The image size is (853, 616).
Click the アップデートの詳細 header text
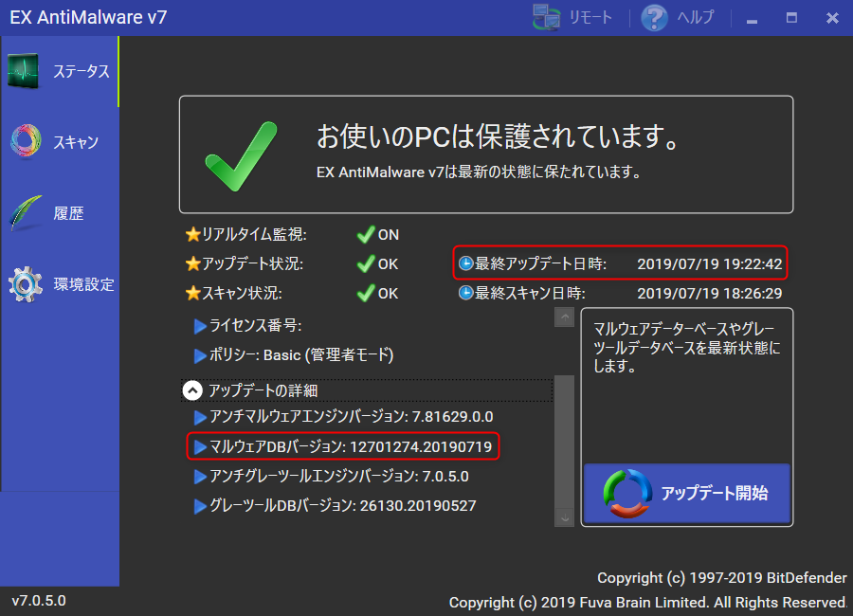coord(263,390)
